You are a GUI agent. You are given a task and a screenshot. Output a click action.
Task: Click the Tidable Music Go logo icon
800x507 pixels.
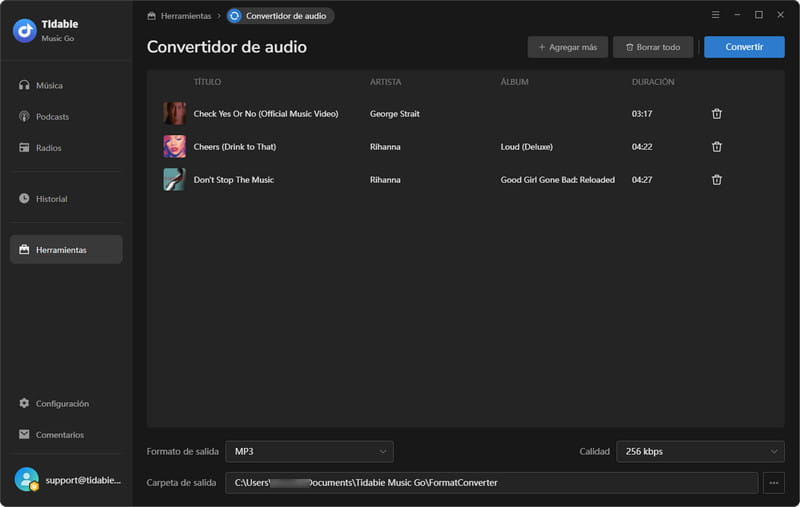pyautogui.click(x=24, y=31)
